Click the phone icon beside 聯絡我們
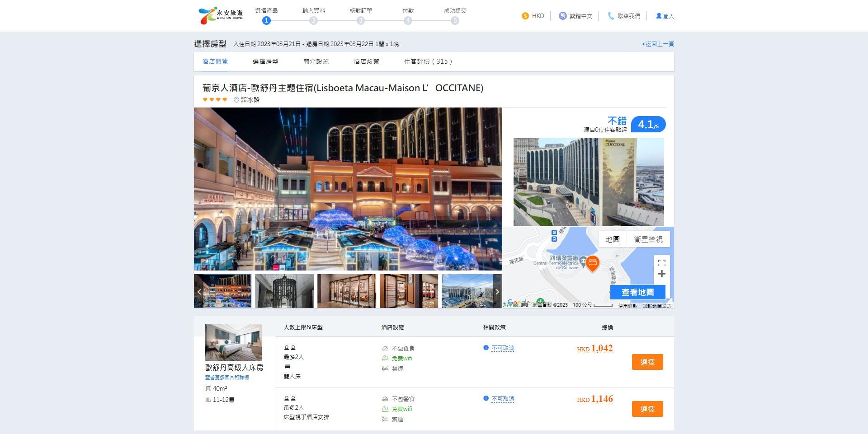Viewport: 868px width, 434px height. pos(610,15)
